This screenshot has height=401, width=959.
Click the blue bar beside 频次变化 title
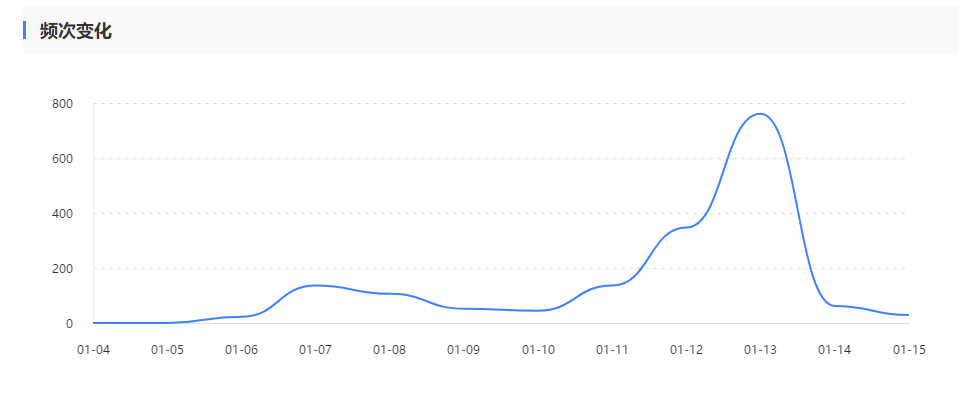click(x=24, y=30)
